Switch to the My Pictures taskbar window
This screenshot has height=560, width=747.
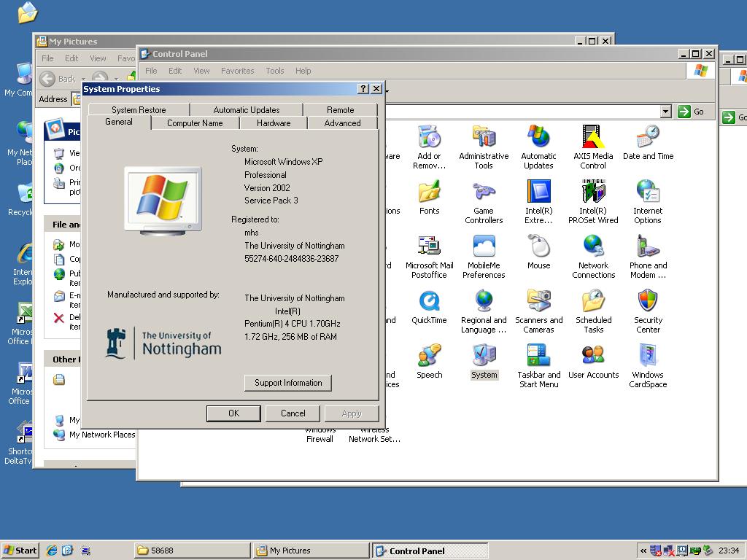311,551
